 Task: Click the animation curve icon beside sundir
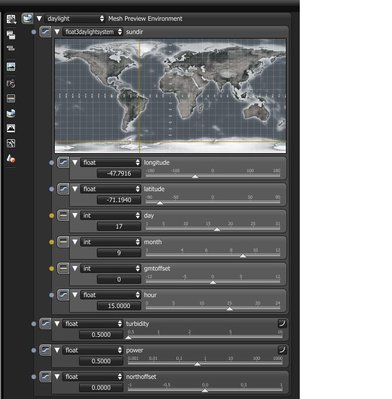pos(45,32)
